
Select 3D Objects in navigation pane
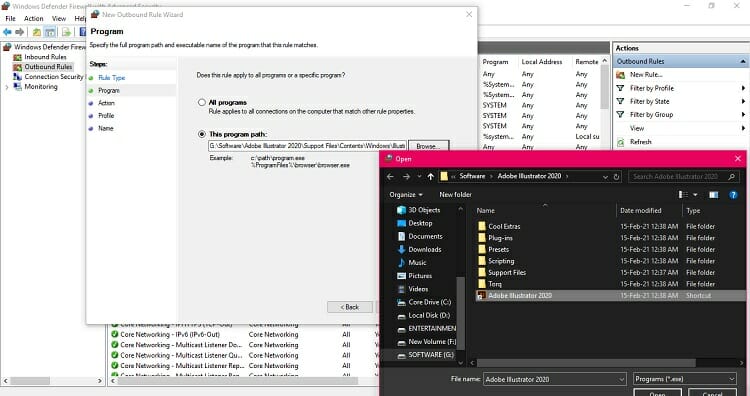coord(424,210)
